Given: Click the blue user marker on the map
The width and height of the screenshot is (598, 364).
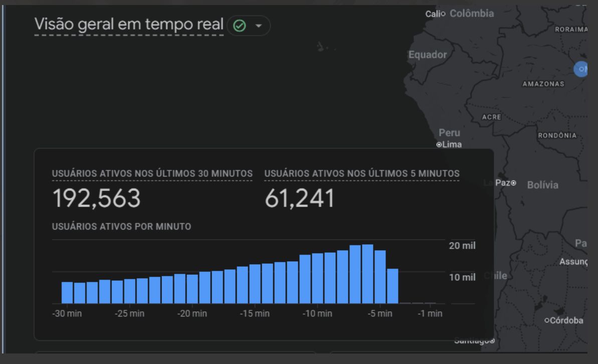Looking at the screenshot, I should tap(581, 69).
